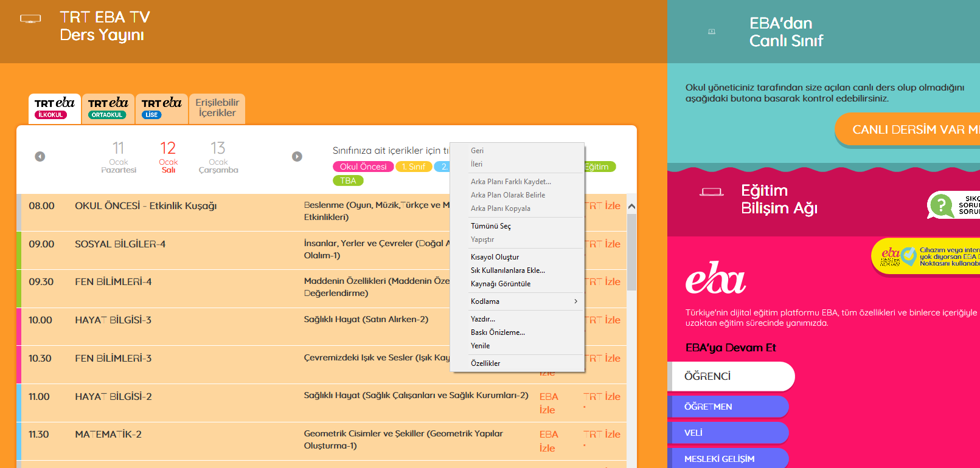Click the 'HAYAT BİLGİSİ-3' lesson name
The width and height of the screenshot is (980, 468).
(113, 320)
